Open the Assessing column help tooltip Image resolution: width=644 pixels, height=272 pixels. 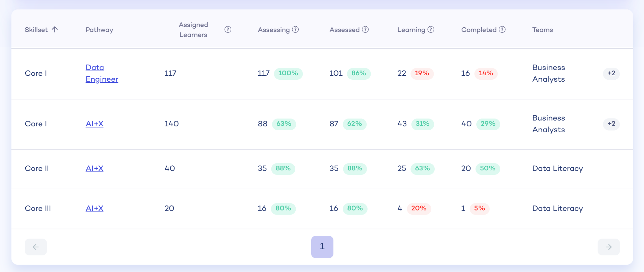tap(295, 29)
